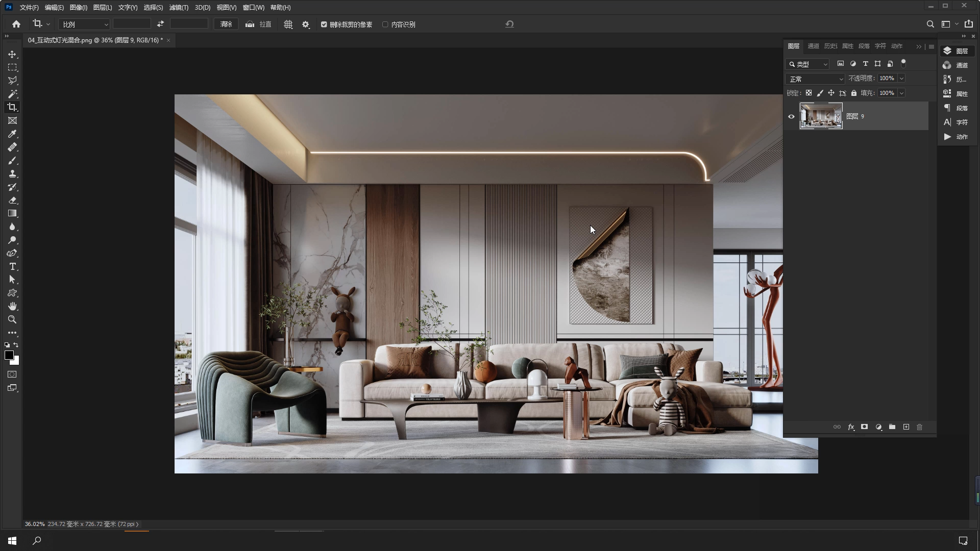Screen dimensions: 980x551
Task: Select the Eyedropper tool
Action: point(12,134)
